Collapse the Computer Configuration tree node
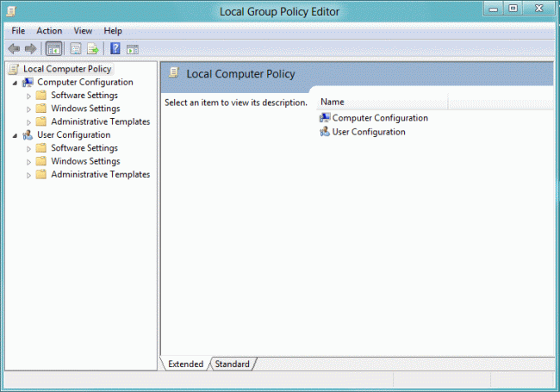Screen dimensions: 560x392 (x=15, y=84)
